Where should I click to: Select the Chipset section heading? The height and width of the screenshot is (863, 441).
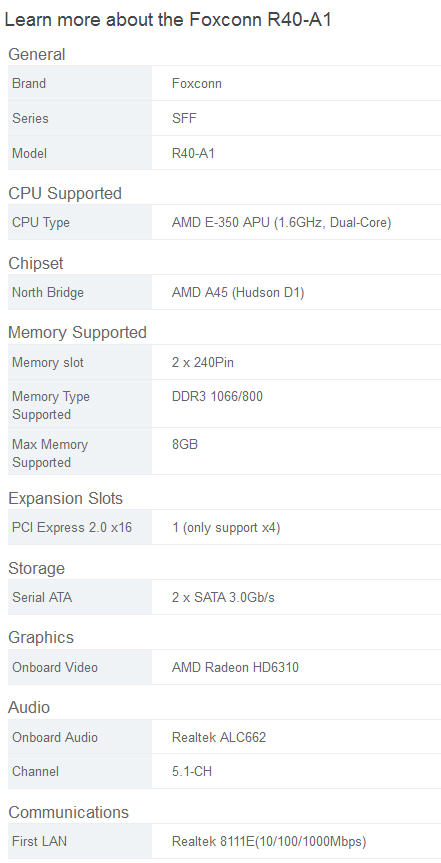click(x=36, y=264)
